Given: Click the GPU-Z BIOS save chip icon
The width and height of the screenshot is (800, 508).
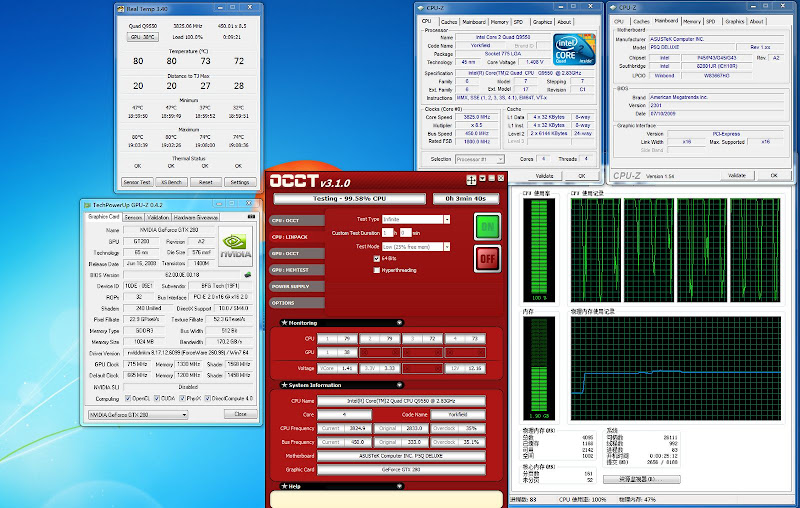Looking at the screenshot, I should (247, 274).
